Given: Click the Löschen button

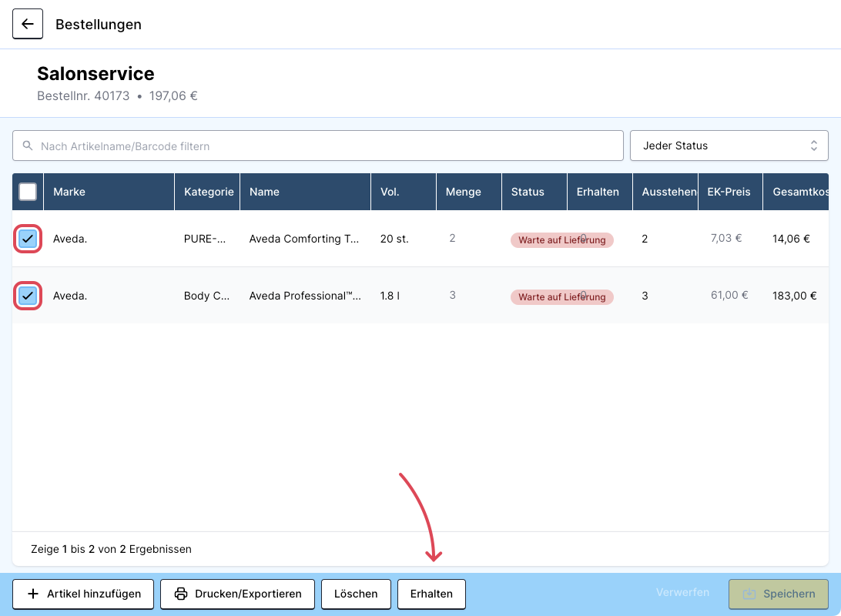Looking at the screenshot, I should (x=356, y=594).
